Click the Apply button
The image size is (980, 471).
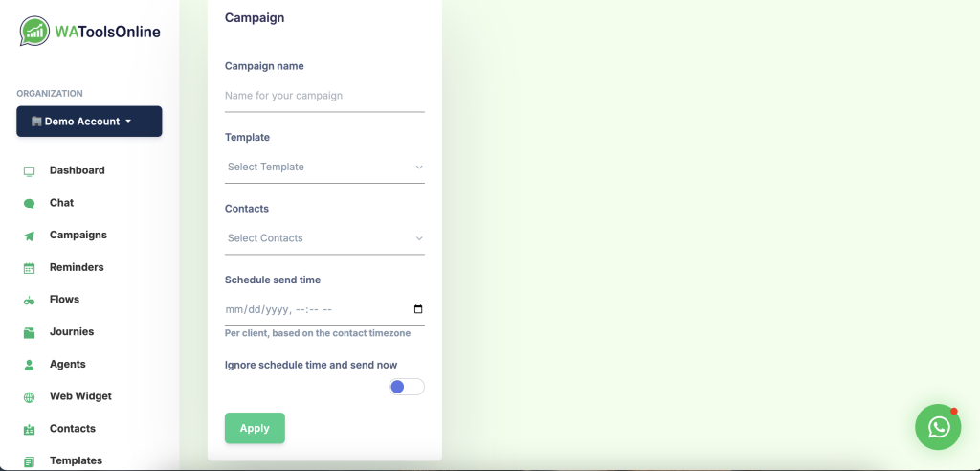point(255,428)
